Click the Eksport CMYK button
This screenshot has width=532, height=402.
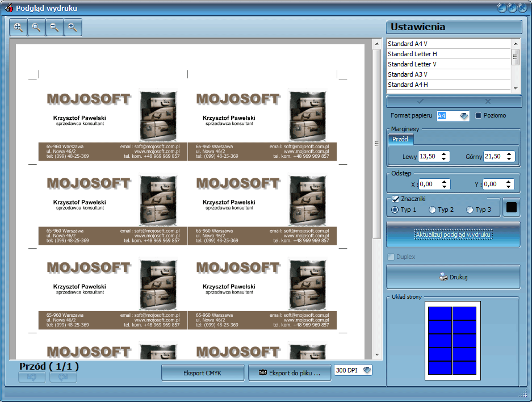(203, 373)
